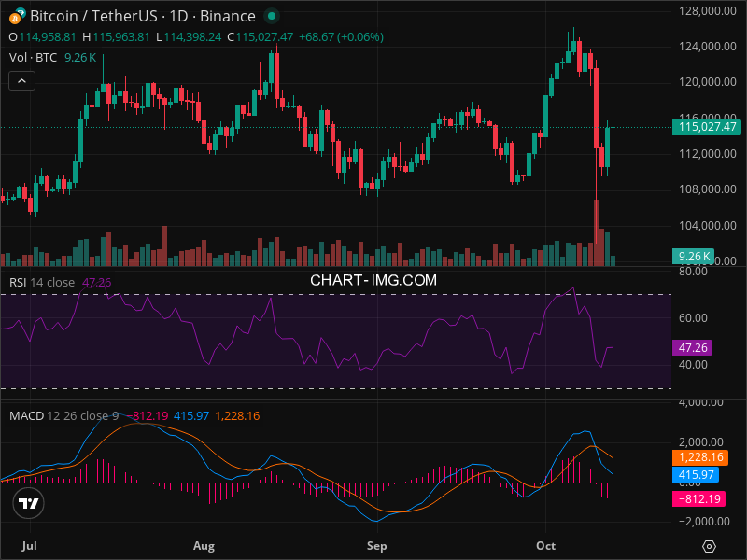Click the purple RSI 47.26 axis tag
Image resolution: width=747 pixels, height=560 pixels.
pos(692,347)
